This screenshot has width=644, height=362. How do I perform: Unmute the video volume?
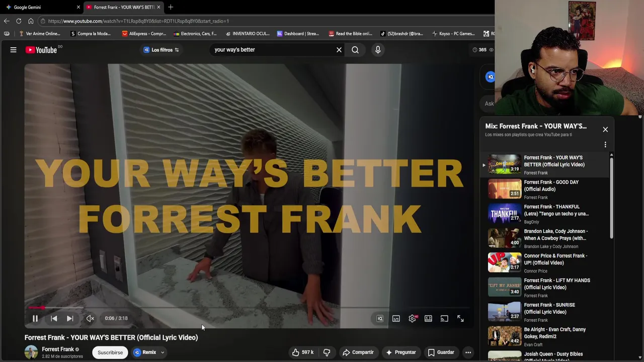[x=90, y=318]
